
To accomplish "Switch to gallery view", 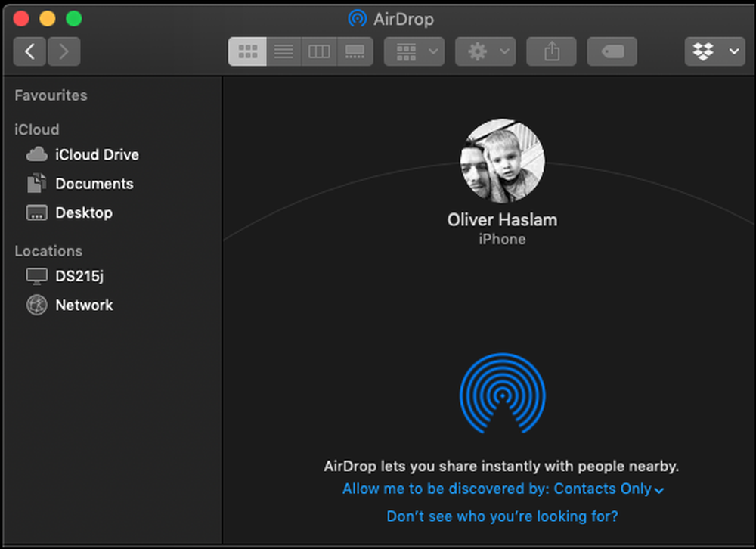I will coord(355,51).
